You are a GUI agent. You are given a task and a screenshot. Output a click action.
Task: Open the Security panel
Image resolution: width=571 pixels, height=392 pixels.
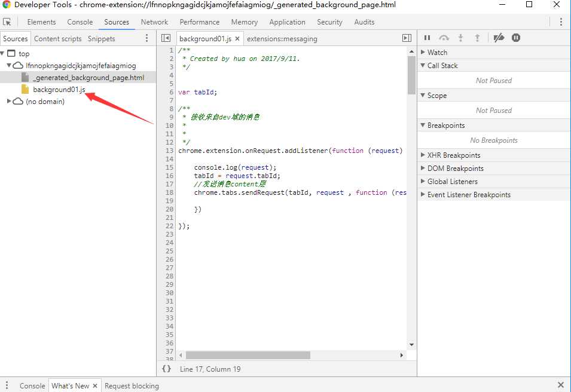coord(329,22)
